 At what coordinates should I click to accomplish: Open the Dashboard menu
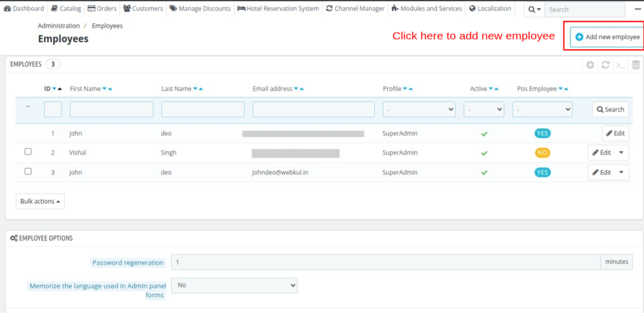[24, 8]
